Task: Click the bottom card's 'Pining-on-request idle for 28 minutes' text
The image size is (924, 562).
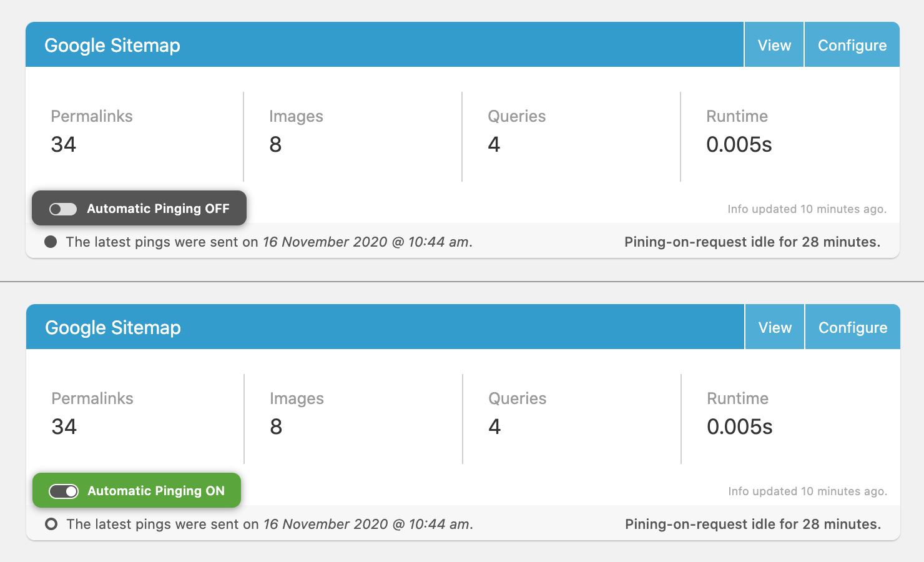Action: point(753,525)
